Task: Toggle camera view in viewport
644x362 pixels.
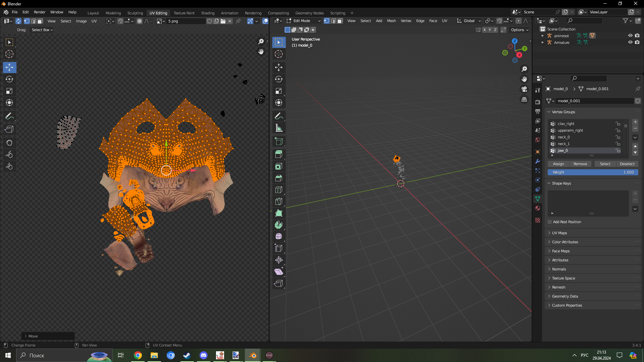Action: tap(524, 89)
